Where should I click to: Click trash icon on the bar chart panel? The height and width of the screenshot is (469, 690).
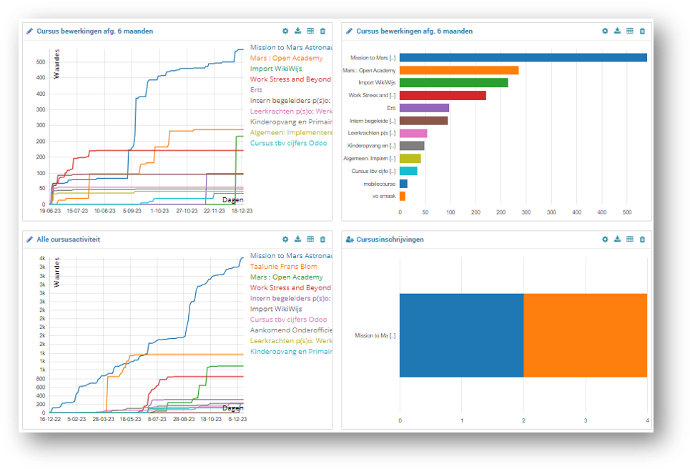(x=641, y=31)
